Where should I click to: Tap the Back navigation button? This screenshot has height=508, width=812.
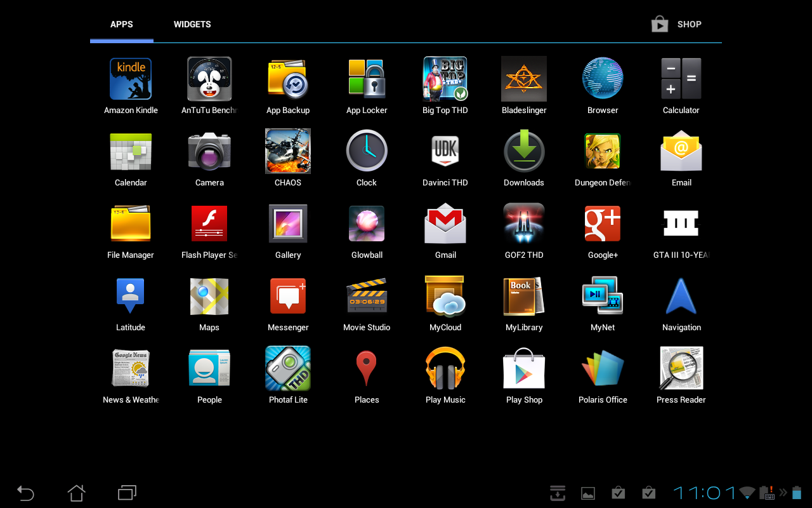[25, 492]
